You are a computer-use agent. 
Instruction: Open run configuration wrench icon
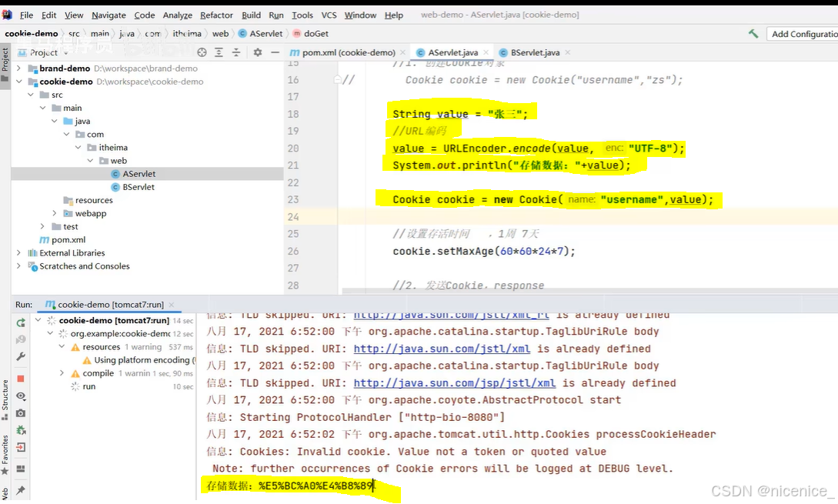21,356
